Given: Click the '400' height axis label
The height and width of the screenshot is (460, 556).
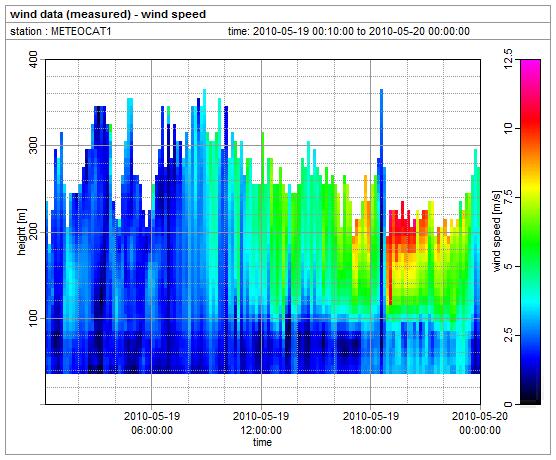Looking at the screenshot, I should pos(32,60).
